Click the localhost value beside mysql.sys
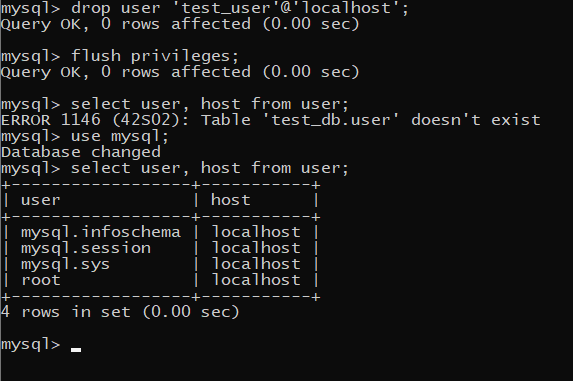 256,264
